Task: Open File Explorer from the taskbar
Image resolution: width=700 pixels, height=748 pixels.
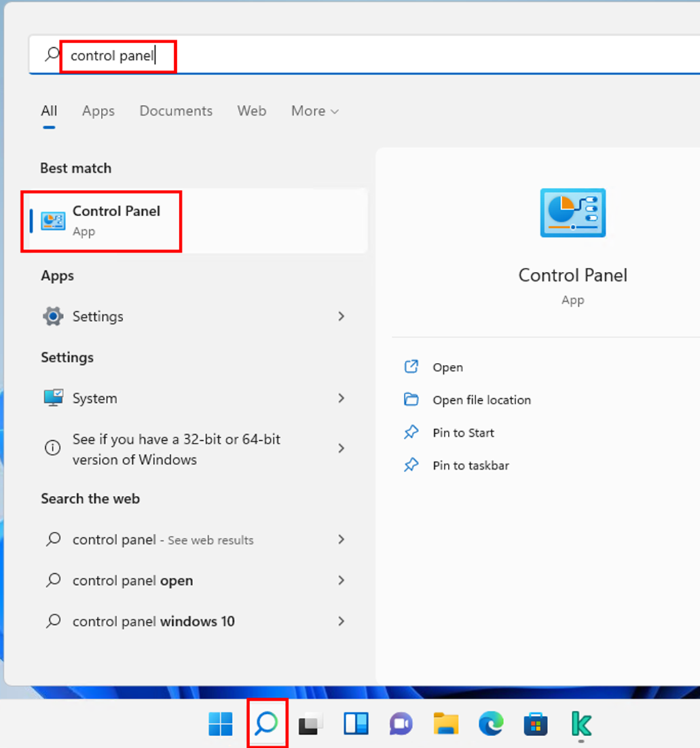Action: 446,724
